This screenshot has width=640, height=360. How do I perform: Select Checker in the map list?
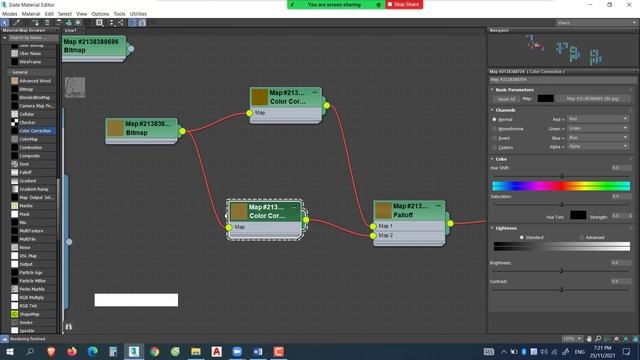(27, 122)
